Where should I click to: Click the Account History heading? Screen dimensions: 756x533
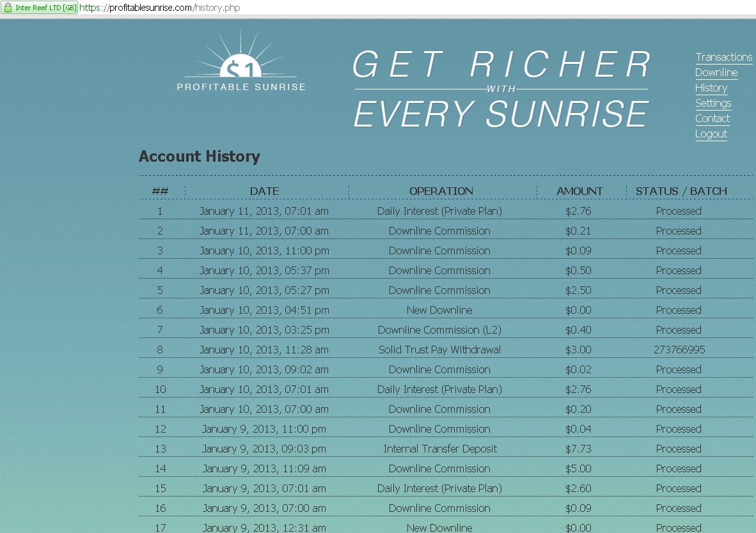pos(199,156)
